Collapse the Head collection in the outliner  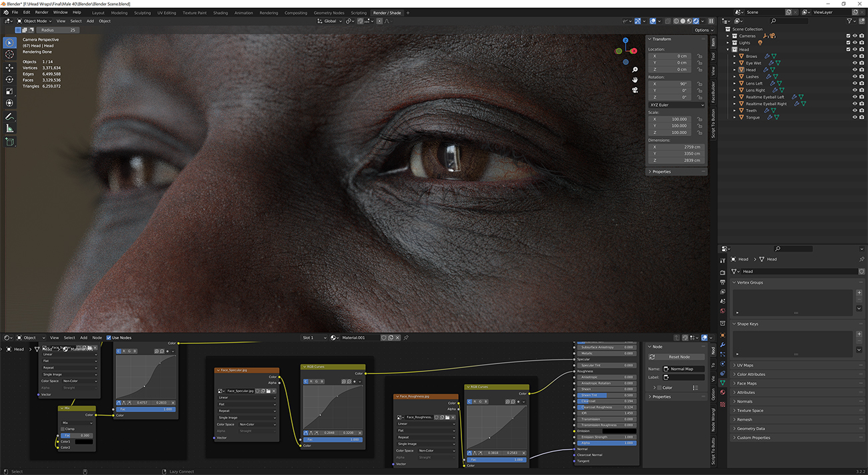tap(729, 49)
